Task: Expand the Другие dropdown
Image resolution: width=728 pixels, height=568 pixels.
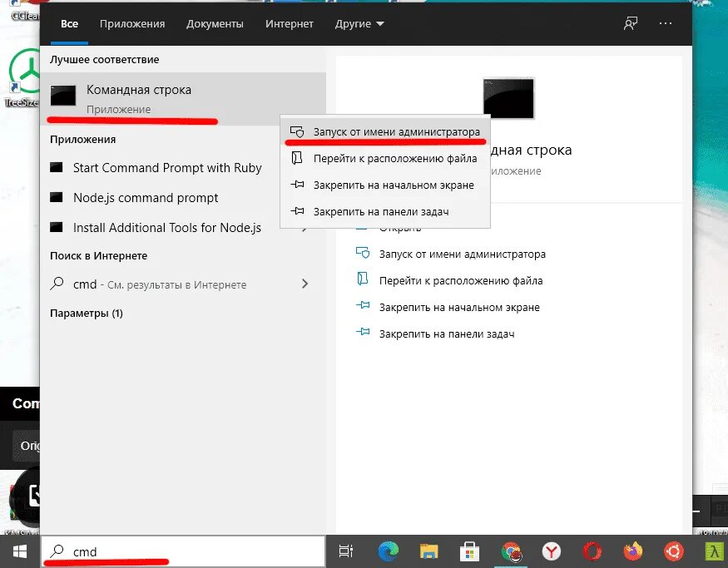Action: 359,23
